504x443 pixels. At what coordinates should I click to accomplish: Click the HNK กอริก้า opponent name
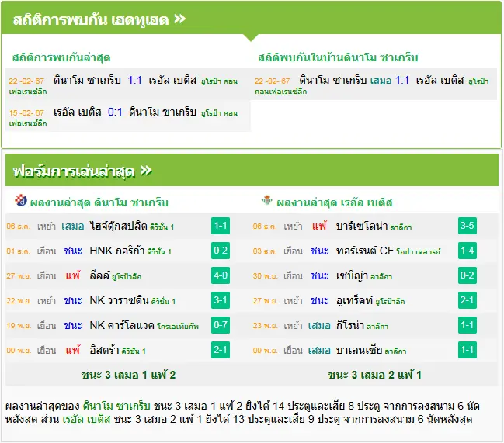coord(117,251)
